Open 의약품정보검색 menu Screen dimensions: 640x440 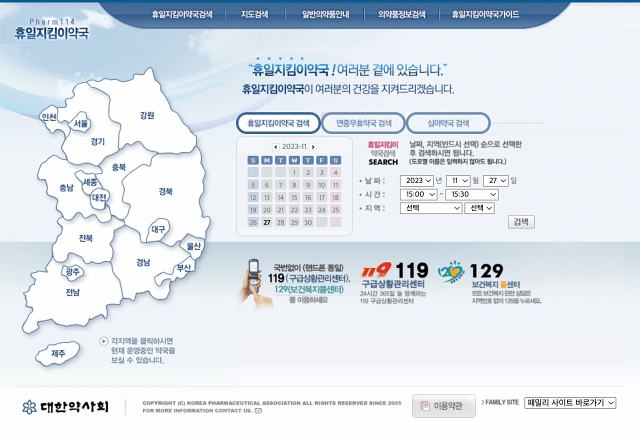402,15
